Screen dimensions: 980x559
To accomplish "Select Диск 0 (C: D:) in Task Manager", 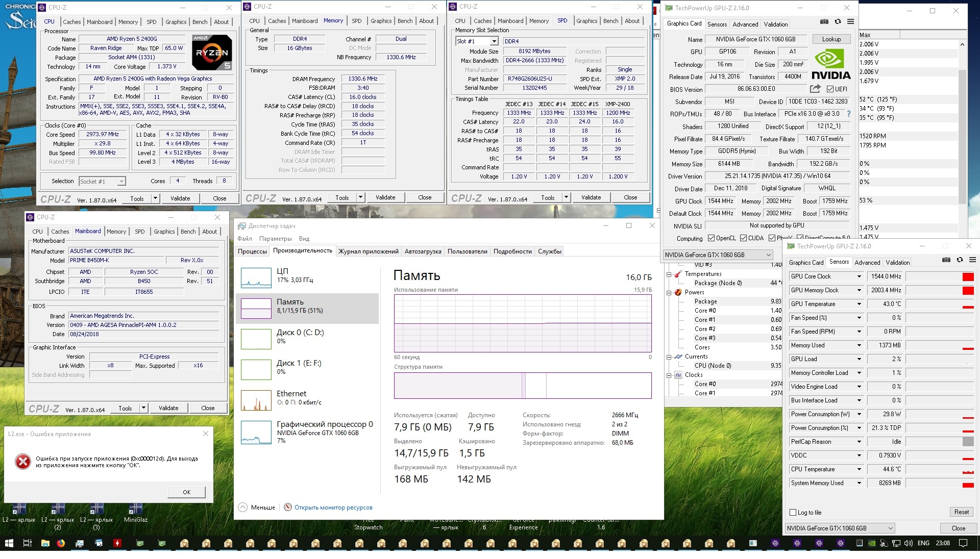I will pyautogui.click(x=308, y=339).
